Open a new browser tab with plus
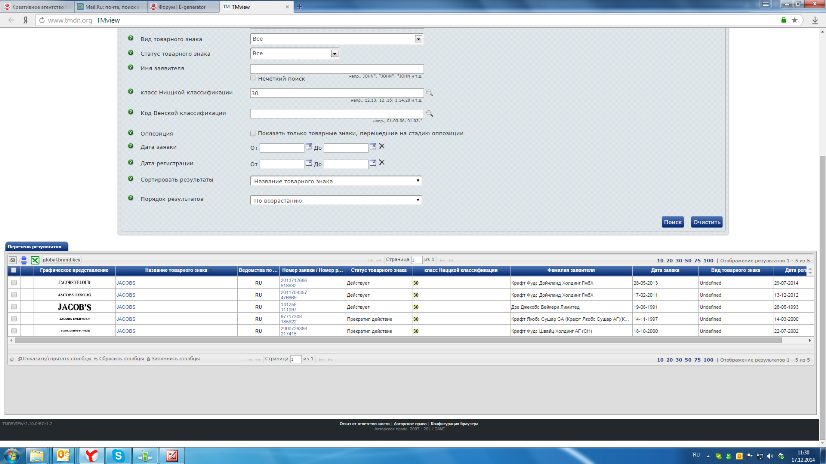The image size is (826, 464). [300, 7]
